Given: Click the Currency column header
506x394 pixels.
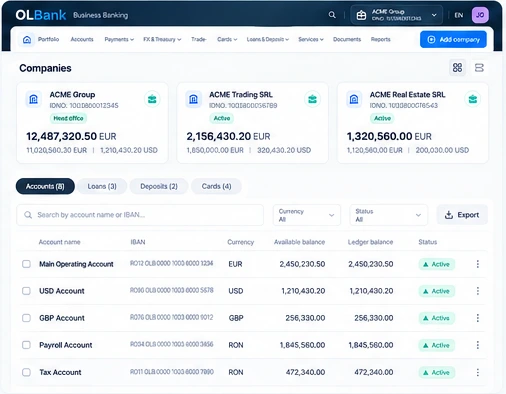Looking at the screenshot, I should pos(240,242).
